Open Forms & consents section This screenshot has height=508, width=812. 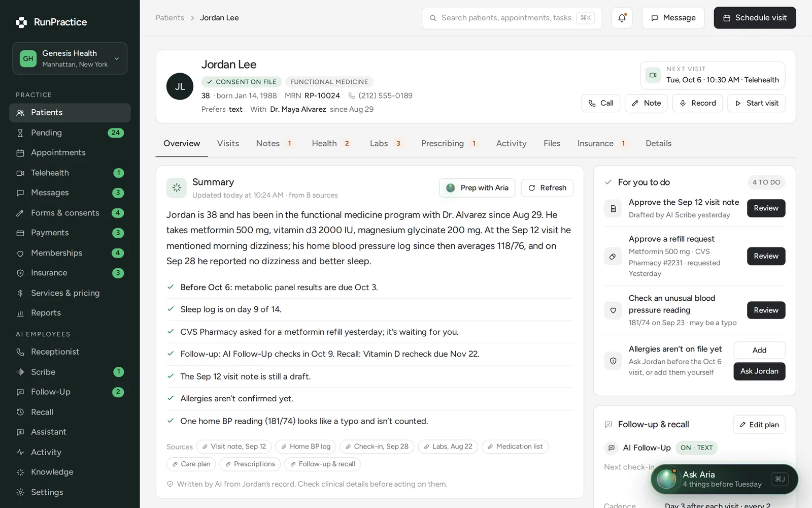pyautogui.click(x=70, y=213)
